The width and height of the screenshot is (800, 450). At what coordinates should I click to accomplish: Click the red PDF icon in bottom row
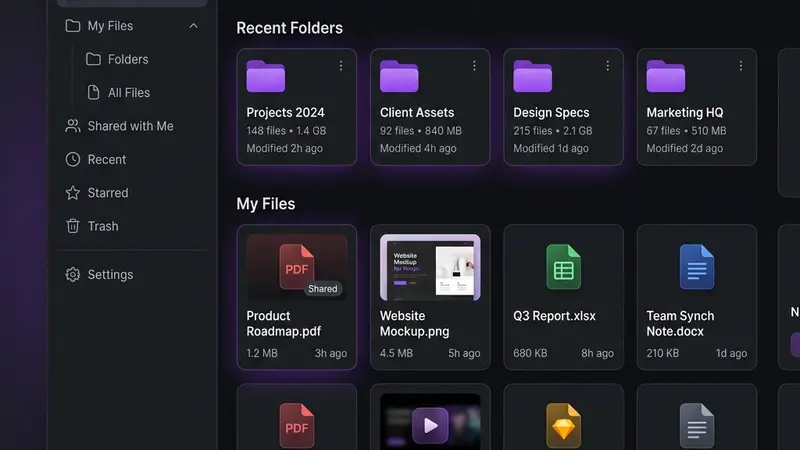(296, 426)
